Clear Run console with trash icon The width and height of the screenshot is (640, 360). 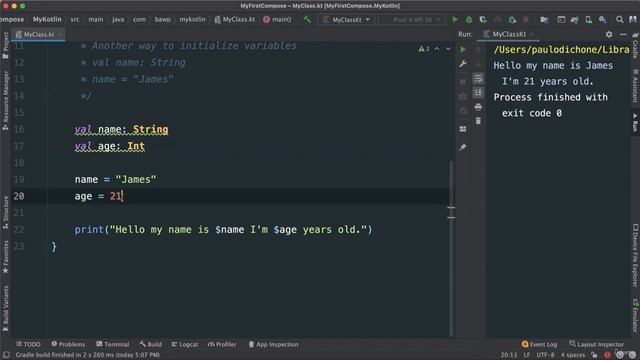coord(478,121)
